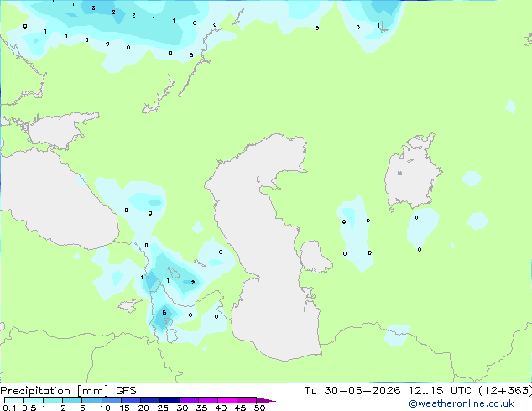
Task: Select the legend swatch between 10 and 15
Action: [x=111, y=400]
